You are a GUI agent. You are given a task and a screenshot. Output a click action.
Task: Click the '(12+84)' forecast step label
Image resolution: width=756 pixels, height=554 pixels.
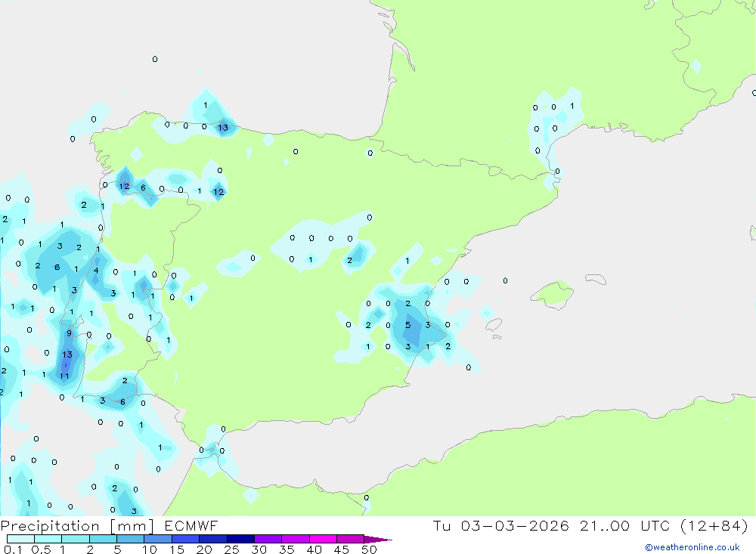[x=714, y=525]
